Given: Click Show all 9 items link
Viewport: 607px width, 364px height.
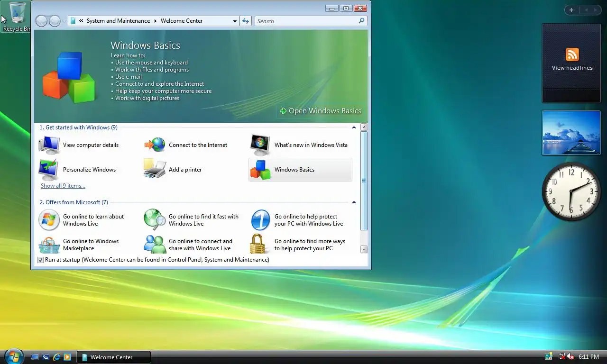Looking at the screenshot, I should point(63,186).
